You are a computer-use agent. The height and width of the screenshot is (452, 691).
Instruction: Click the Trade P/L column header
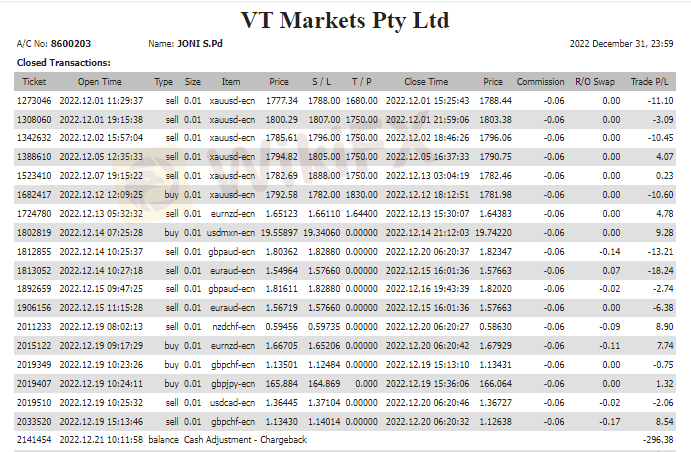tap(649, 82)
